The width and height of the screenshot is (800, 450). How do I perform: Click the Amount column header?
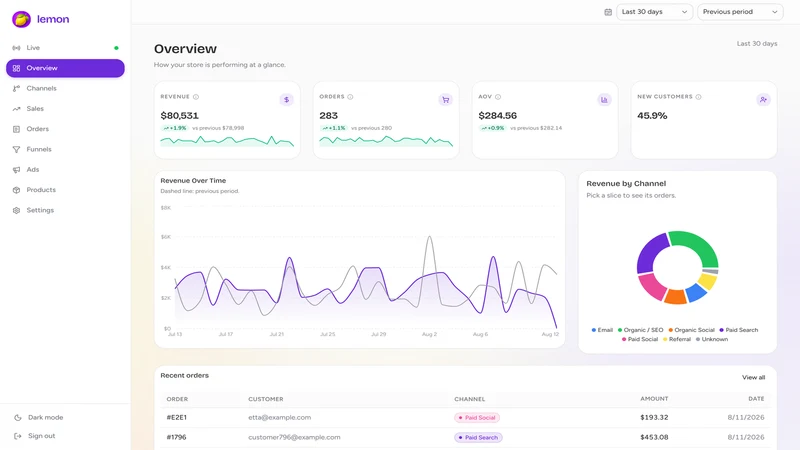pos(654,398)
